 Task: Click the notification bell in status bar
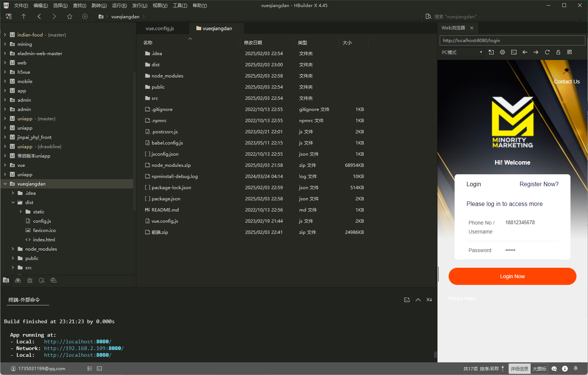click(575, 368)
